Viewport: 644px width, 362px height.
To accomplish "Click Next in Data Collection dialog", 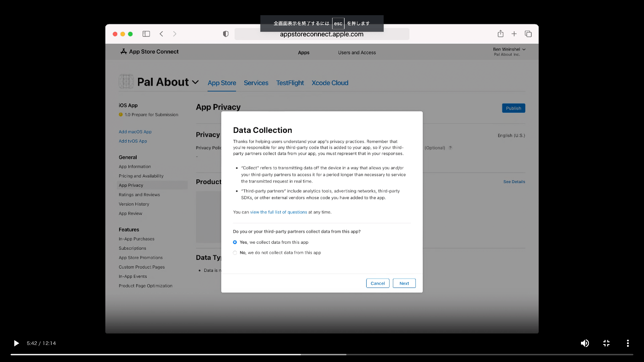I will 404,283.
